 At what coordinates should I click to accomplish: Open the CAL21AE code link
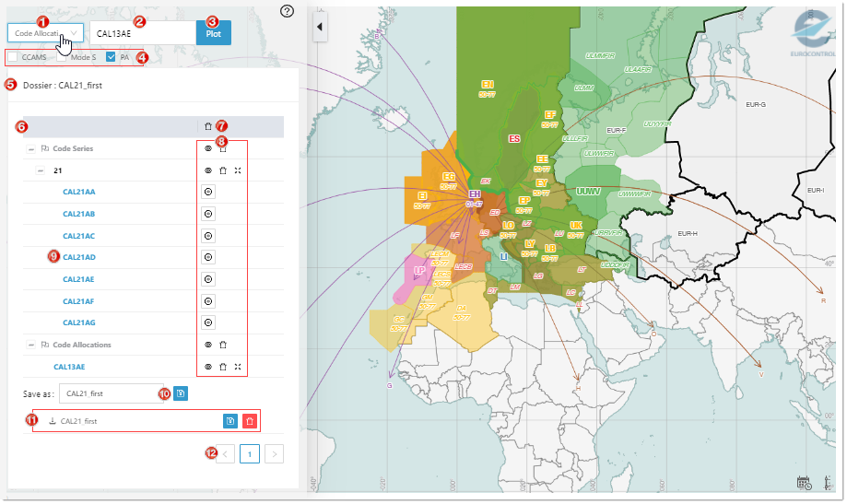[79, 279]
